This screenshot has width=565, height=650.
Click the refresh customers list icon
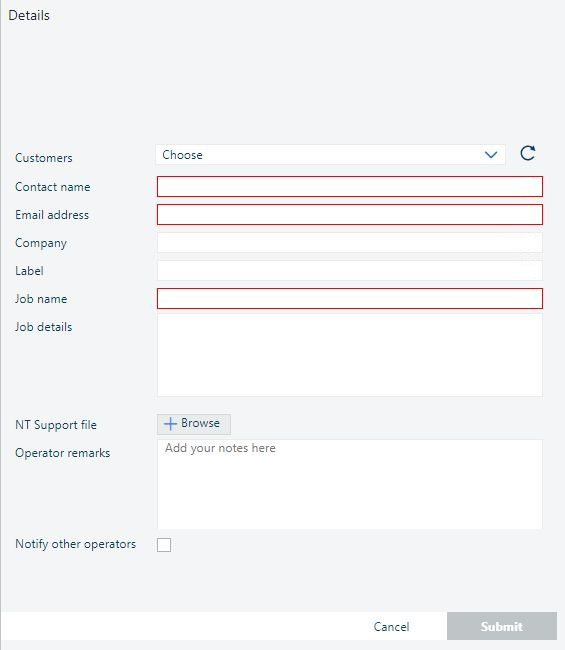point(528,153)
